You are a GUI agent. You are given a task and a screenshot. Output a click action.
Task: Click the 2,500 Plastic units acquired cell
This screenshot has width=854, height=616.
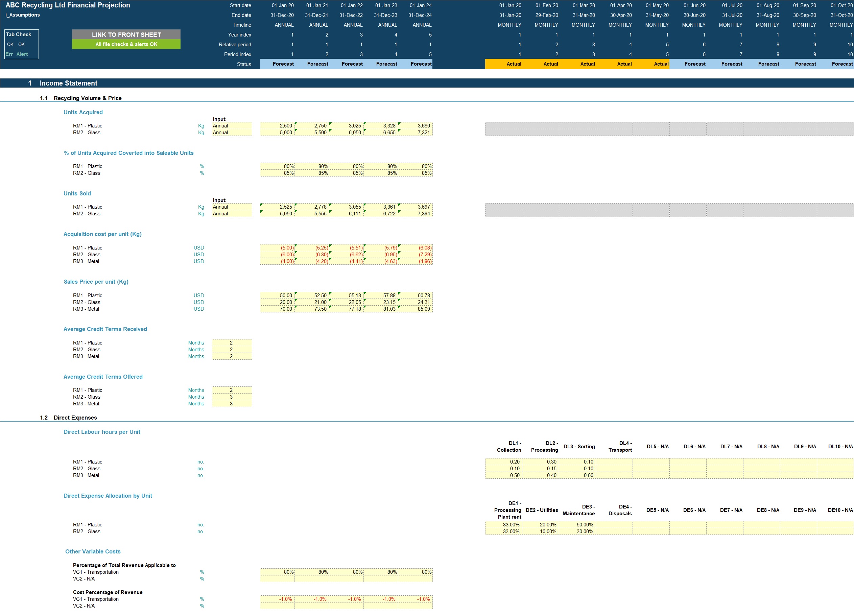(x=277, y=126)
